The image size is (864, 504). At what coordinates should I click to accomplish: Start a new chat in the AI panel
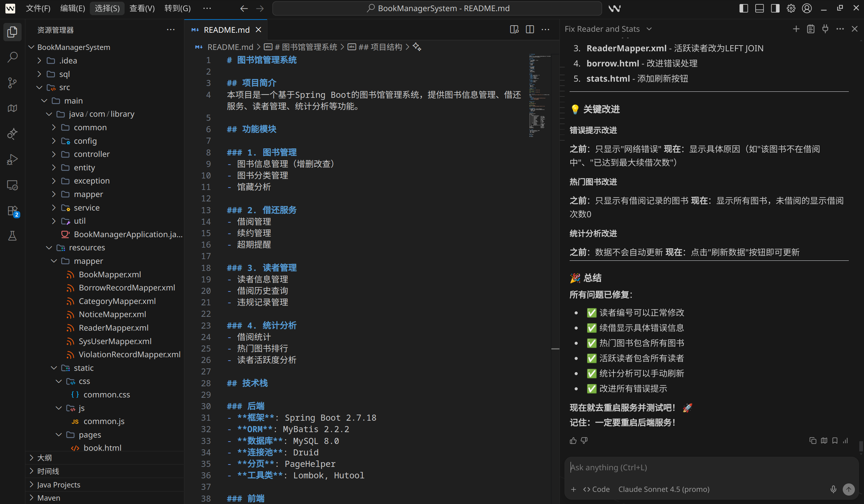pos(796,29)
